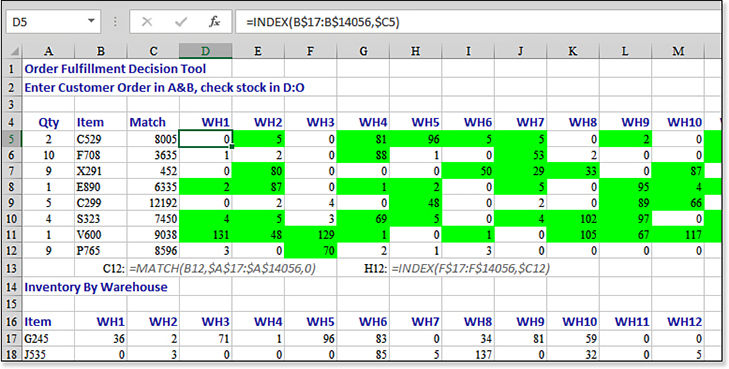Click the formula bar INDEX formula text

click(x=323, y=22)
